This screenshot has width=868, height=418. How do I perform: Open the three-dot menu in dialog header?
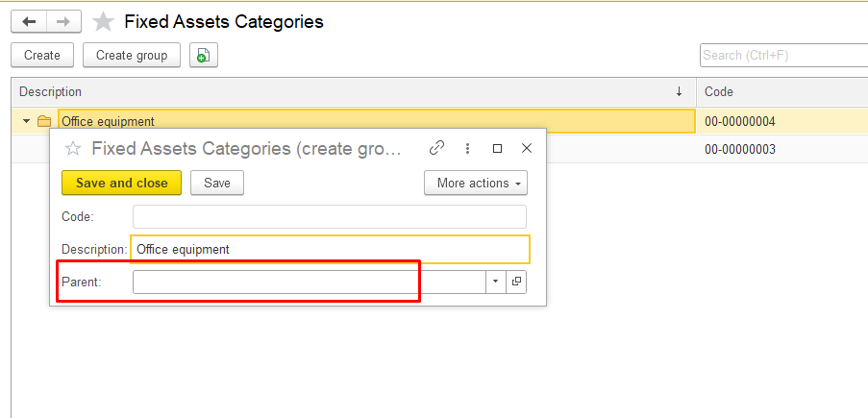pos(467,148)
